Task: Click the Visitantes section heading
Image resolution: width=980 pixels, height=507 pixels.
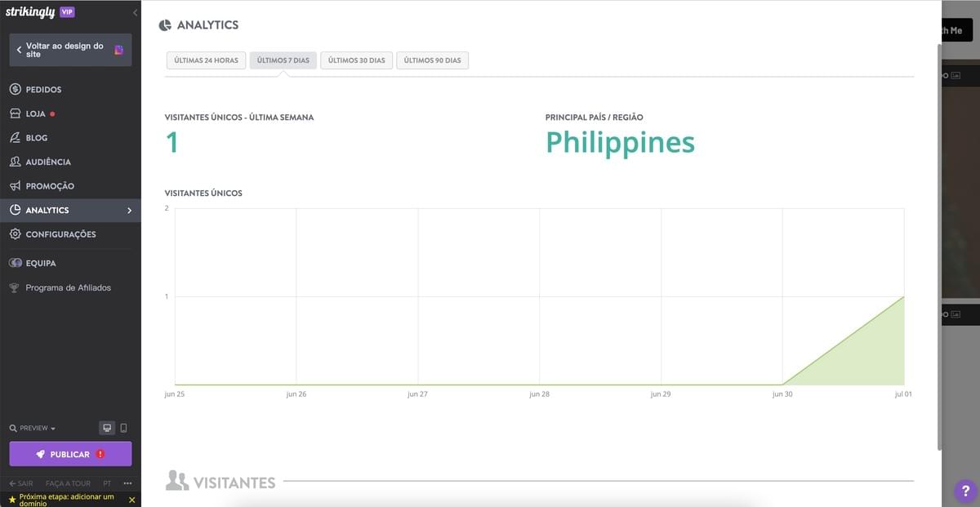Action: click(234, 483)
